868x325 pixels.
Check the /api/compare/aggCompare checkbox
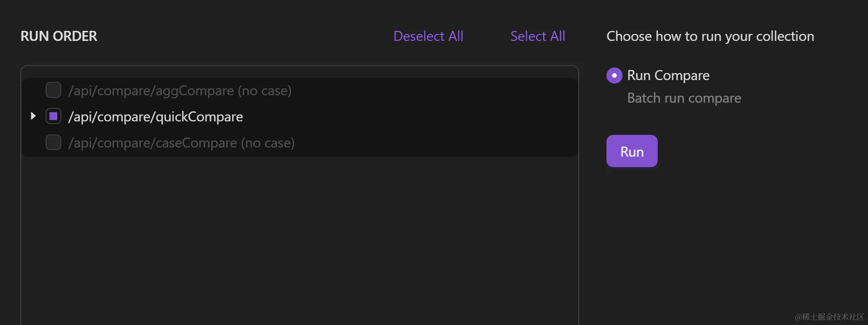[53, 90]
